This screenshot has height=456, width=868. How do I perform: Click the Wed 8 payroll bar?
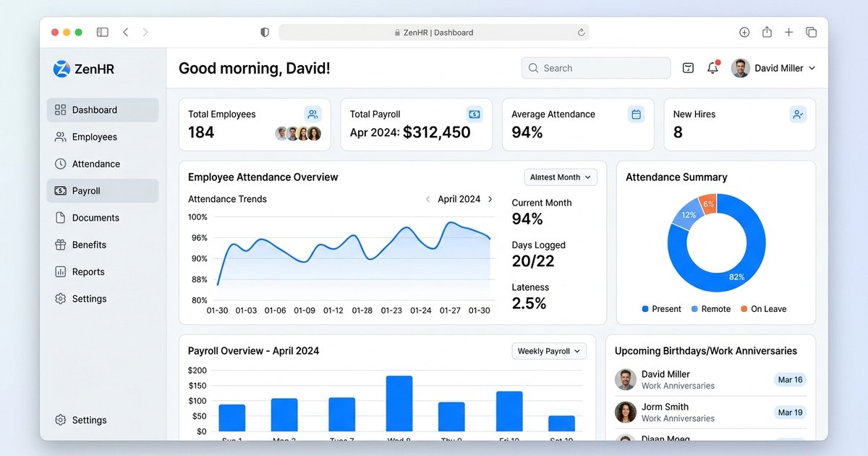pos(399,404)
